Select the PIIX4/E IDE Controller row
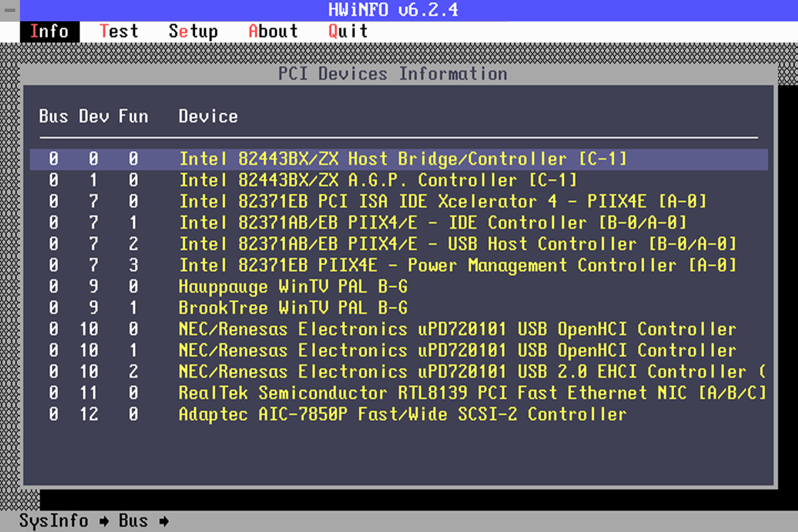Image resolution: width=798 pixels, height=532 pixels. 432,223
